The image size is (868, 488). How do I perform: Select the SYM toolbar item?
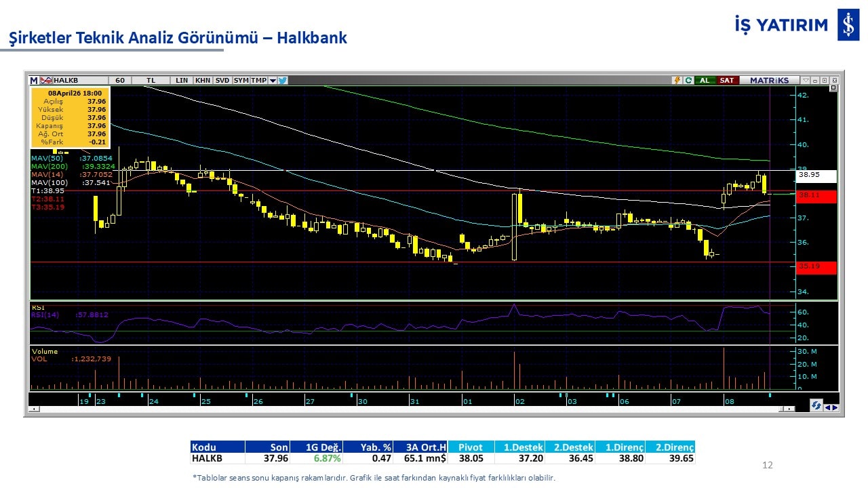(241, 80)
